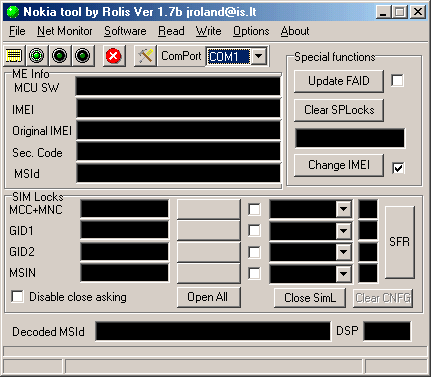Click the IMEI field under Special functions

350,138
